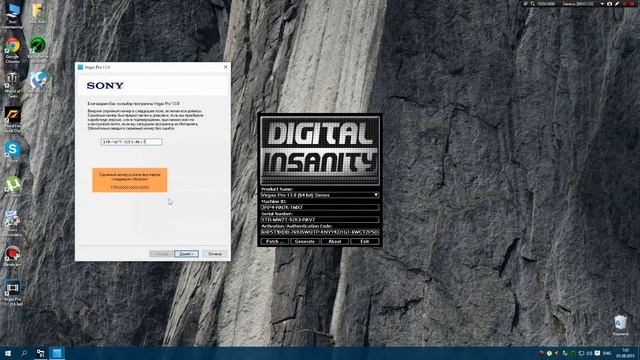Click the Next button in Vegas installer
The image size is (640, 360).
tap(186, 254)
